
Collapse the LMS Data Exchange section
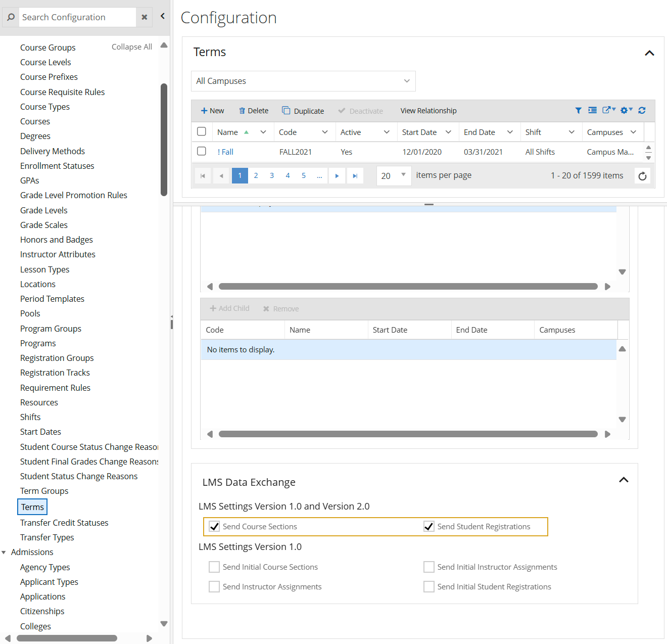(x=624, y=480)
